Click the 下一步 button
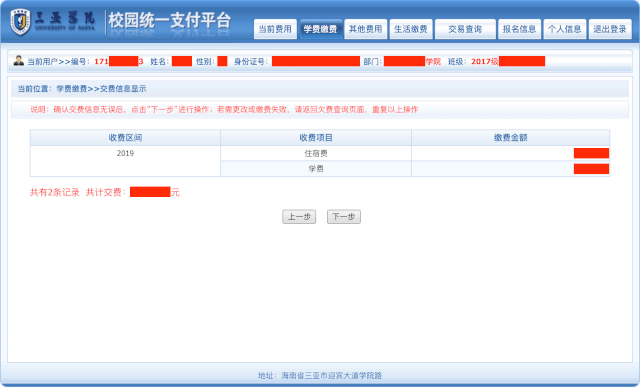640x387 pixels. pos(344,217)
